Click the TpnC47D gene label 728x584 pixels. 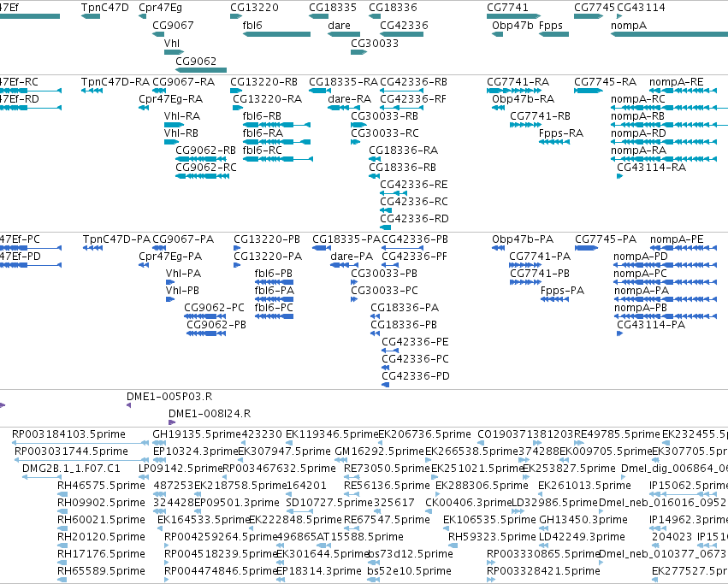[105, 8]
